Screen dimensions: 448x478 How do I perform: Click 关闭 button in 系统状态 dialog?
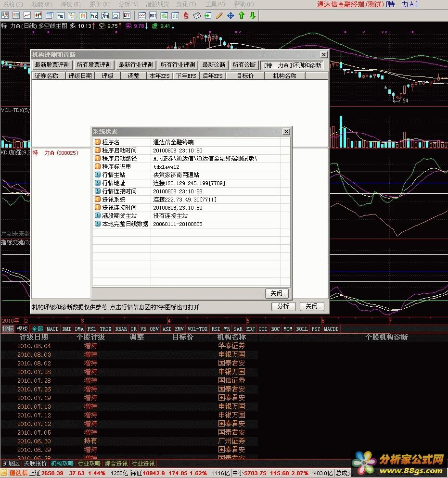(x=277, y=293)
